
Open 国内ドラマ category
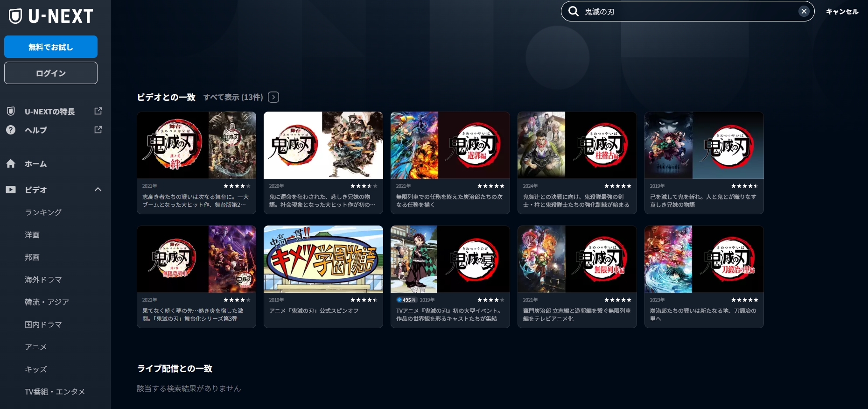point(43,324)
